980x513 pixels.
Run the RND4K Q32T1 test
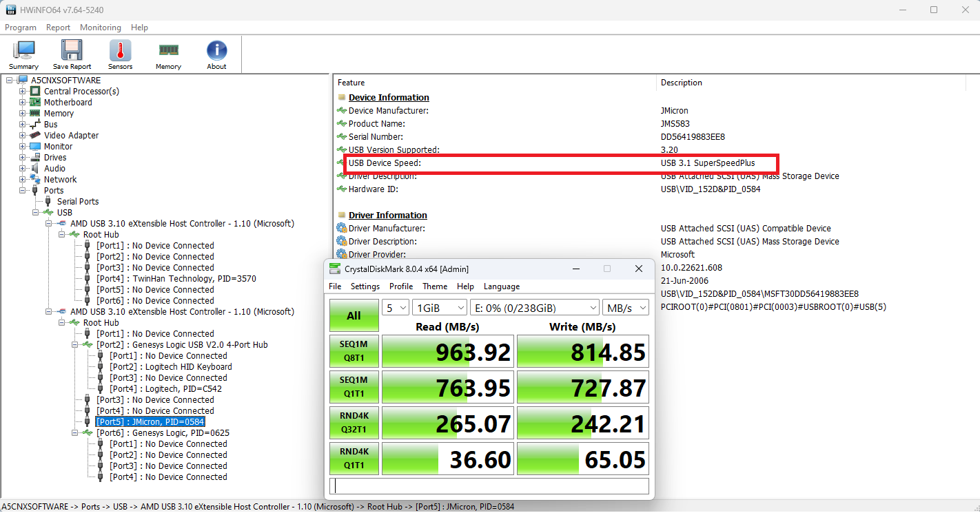click(x=354, y=423)
